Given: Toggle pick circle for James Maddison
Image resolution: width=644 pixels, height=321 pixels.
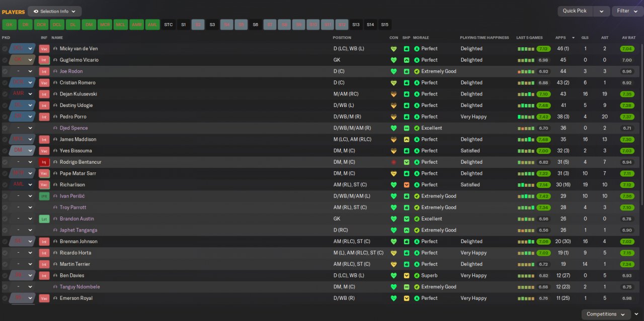Looking at the screenshot, I should [5, 140].
